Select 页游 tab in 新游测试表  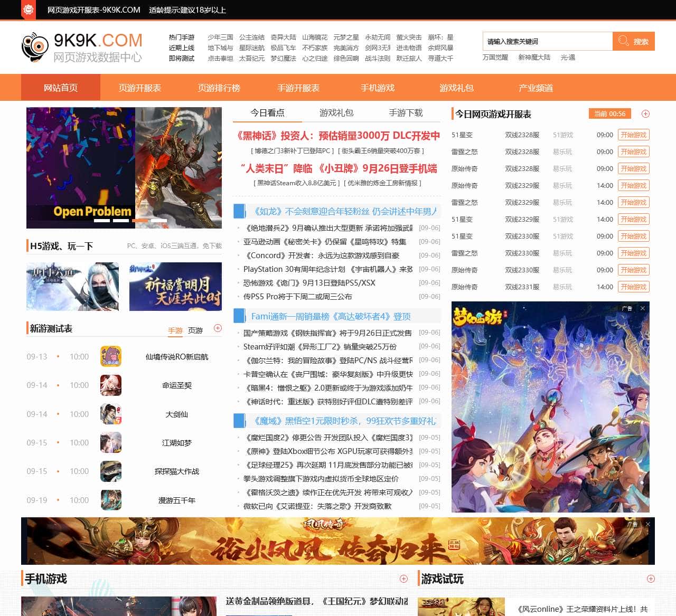click(195, 330)
